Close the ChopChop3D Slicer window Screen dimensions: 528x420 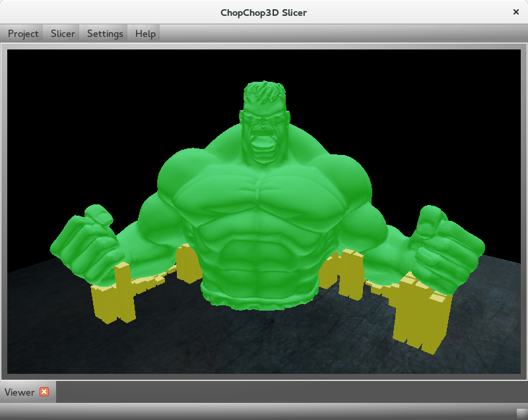[515, 12]
